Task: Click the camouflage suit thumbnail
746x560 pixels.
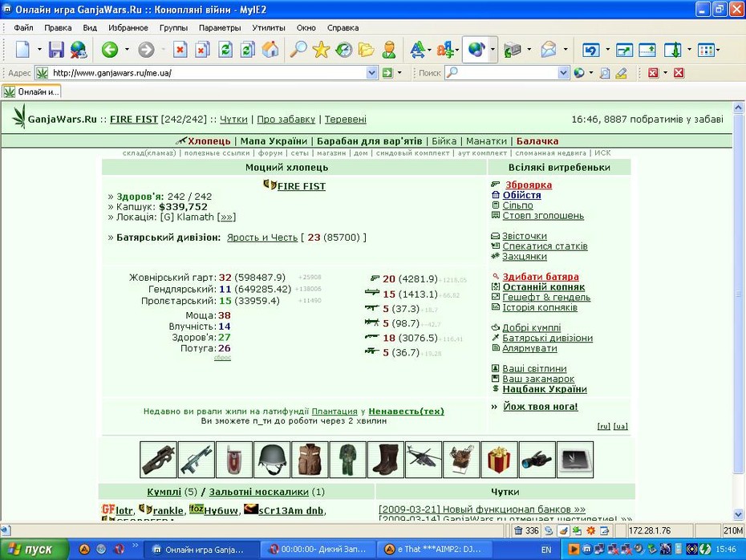Action: (x=348, y=460)
